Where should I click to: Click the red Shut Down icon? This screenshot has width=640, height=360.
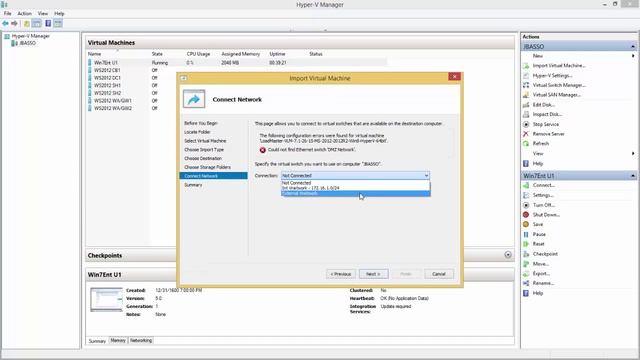point(526,215)
